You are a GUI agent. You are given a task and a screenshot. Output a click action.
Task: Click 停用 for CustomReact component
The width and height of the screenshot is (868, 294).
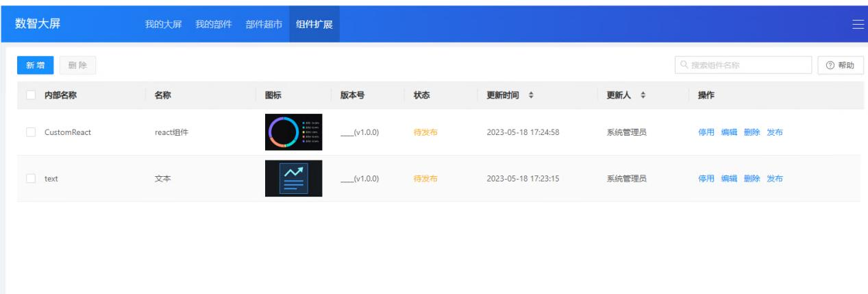tap(706, 132)
